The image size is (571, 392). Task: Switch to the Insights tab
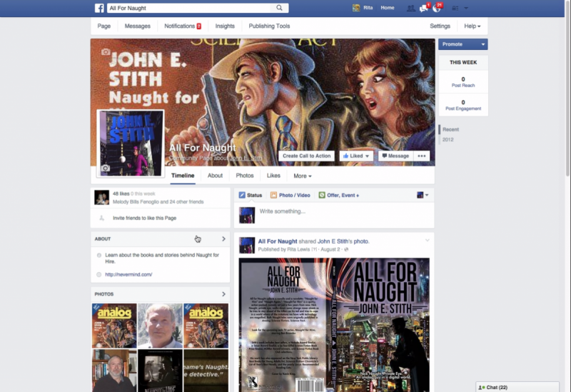(225, 26)
